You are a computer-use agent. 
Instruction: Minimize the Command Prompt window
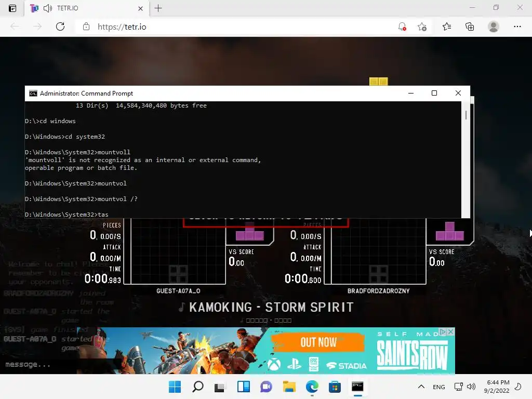[411, 93]
